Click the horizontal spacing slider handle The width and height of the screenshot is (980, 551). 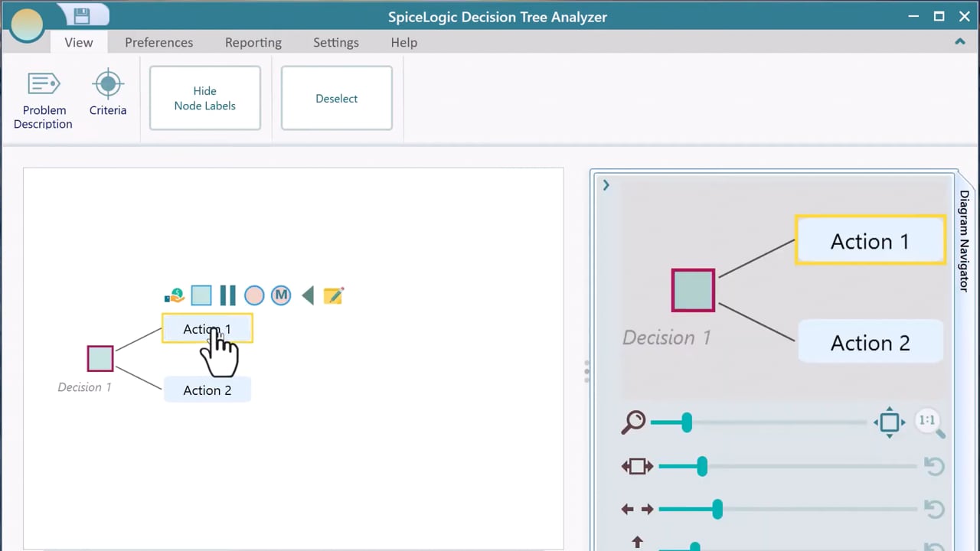click(x=717, y=509)
